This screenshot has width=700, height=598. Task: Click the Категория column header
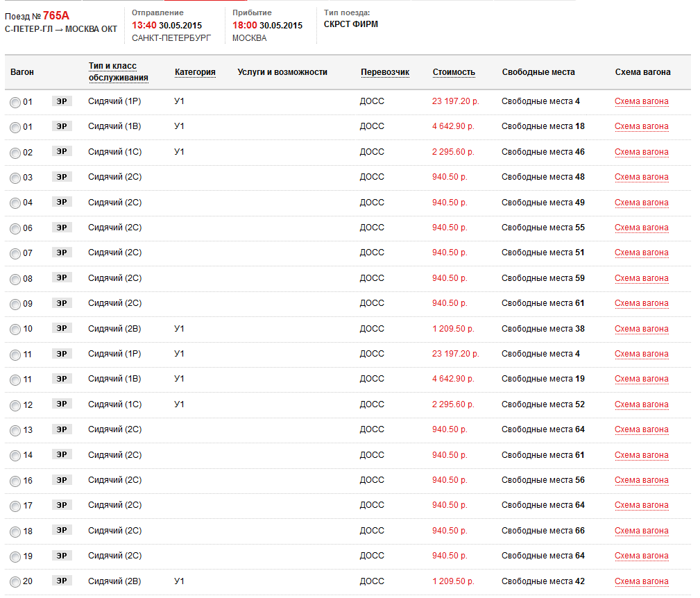point(195,72)
